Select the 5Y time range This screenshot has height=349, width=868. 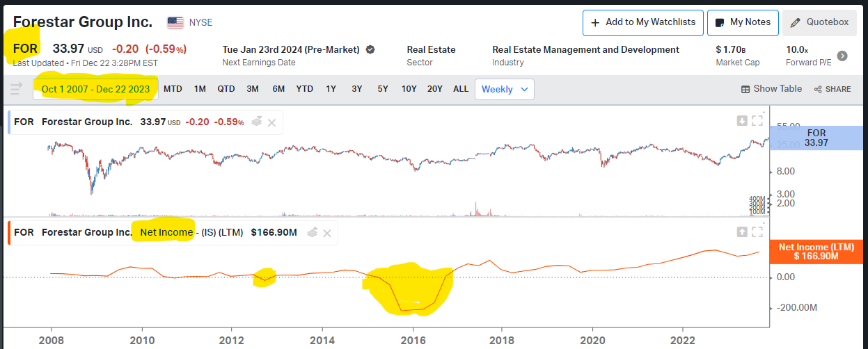[x=383, y=89]
